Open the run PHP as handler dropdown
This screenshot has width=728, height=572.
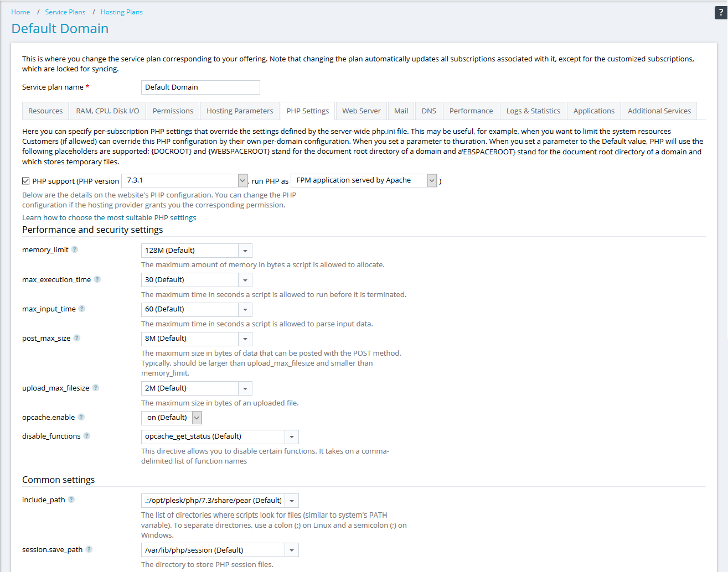click(x=432, y=180)
